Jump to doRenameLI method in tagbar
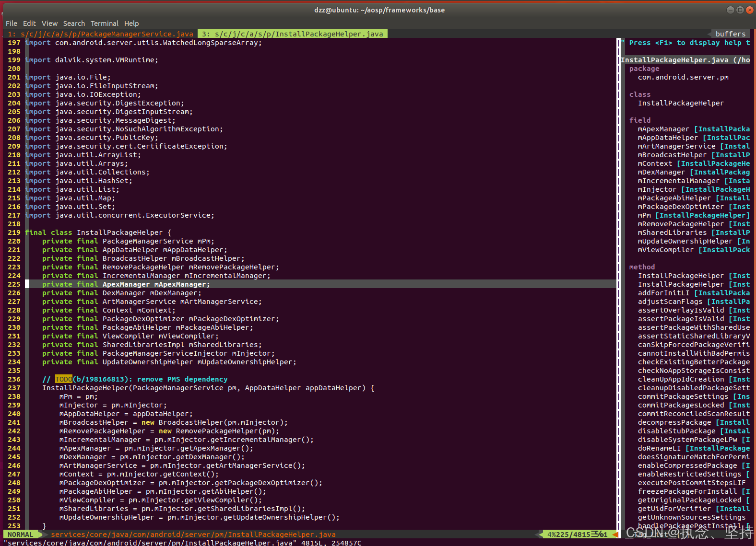Image resolution: width=756 pixels, height=546 pixels. point(694,448)
